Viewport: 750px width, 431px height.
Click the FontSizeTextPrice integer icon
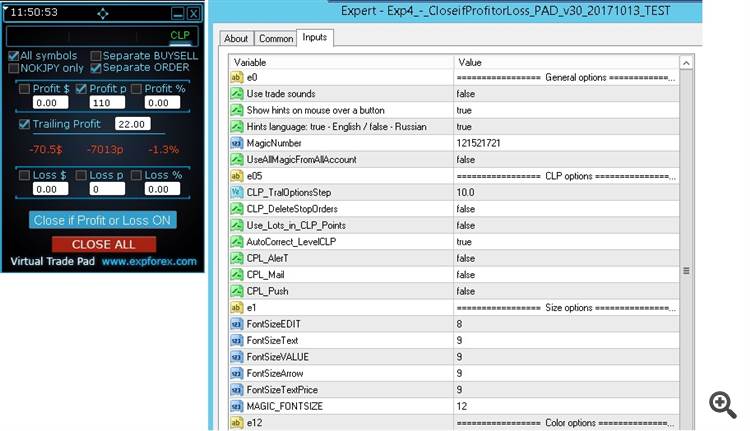tap(236, 390)
